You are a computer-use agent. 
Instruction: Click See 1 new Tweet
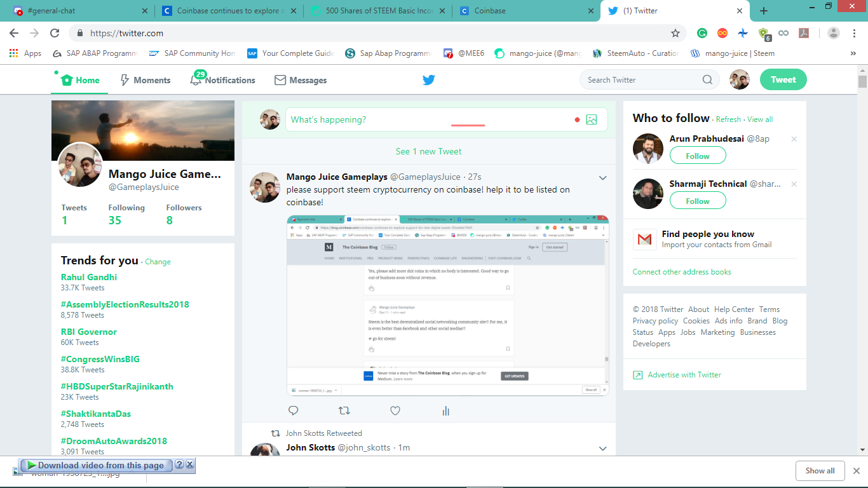pos(428,151)
